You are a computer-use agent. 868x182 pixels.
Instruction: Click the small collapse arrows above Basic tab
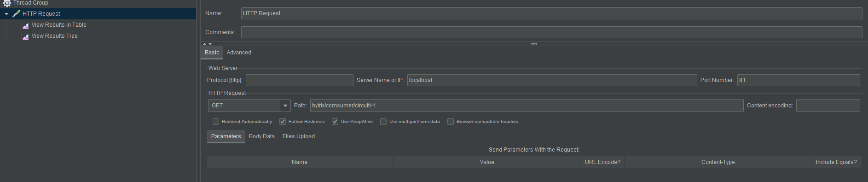208,44
